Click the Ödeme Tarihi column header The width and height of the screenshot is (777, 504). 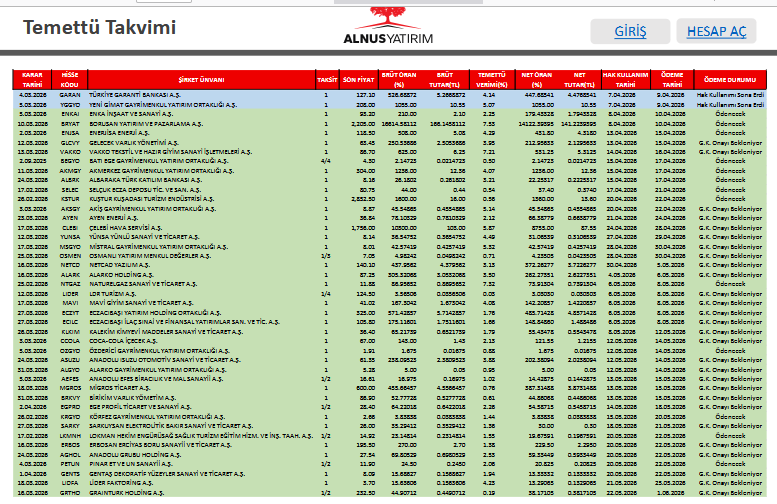click(672, 79)
